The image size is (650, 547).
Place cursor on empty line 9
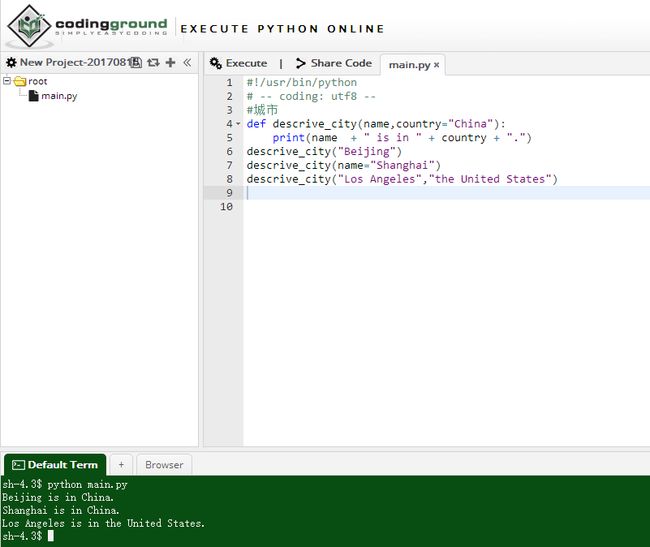pyautogui.click(x=446, y=193)
